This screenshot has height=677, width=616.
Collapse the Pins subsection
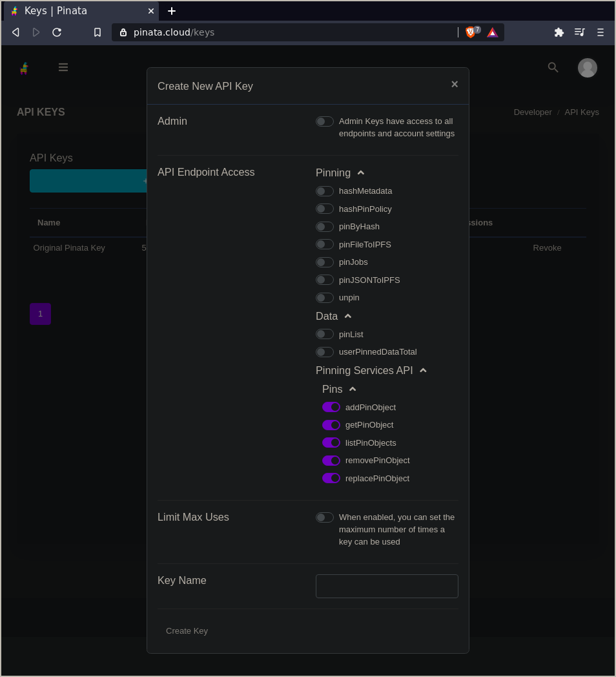click(x=353, y=389)
